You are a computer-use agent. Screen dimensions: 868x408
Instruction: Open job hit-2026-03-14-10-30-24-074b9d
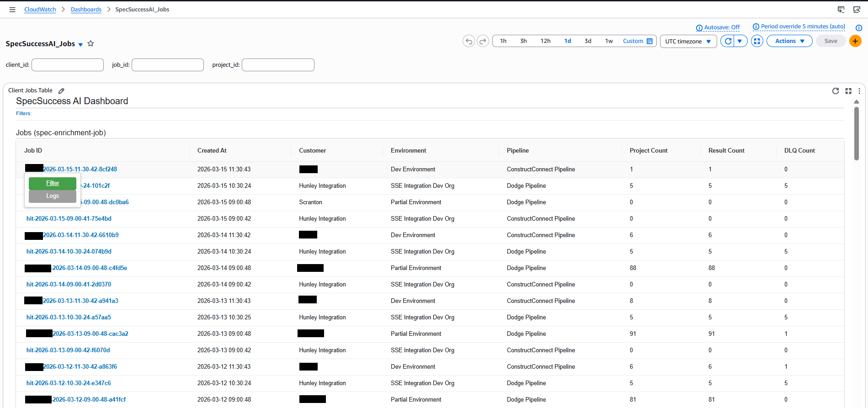pos(69,252)
